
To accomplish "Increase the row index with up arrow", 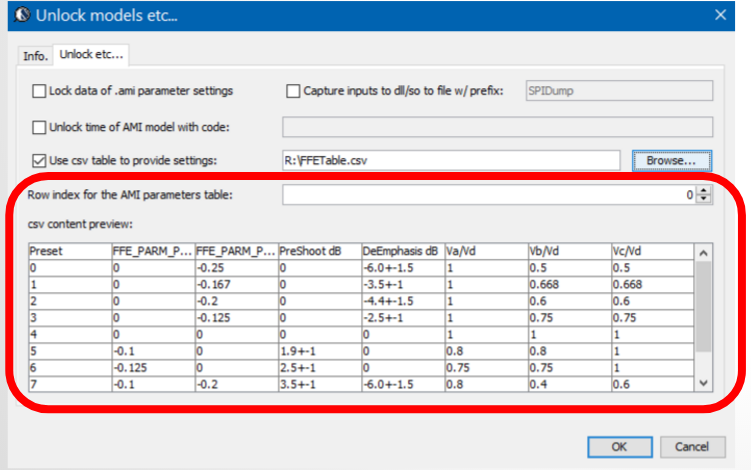I will click(x=704, y=190).
